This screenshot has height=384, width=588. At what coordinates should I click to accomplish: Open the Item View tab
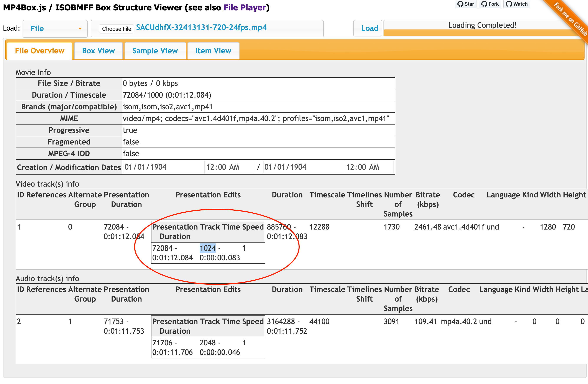click(213, 51)
